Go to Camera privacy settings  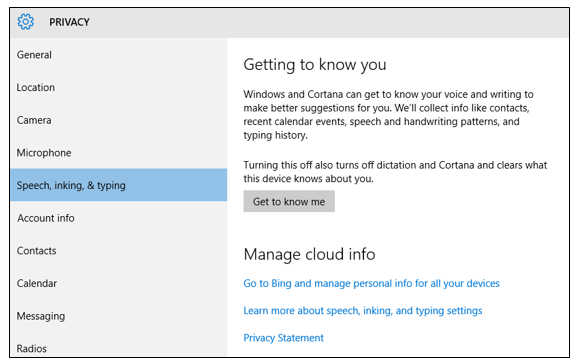click(119, 120)
